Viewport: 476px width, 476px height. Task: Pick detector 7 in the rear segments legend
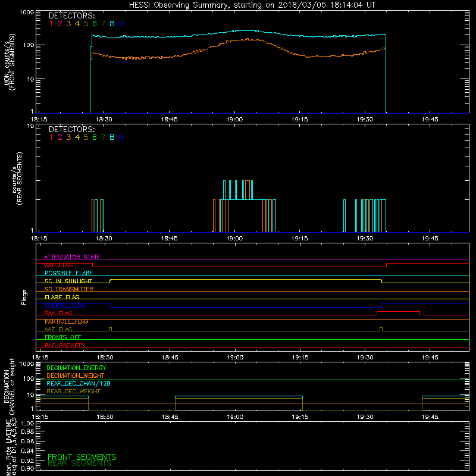103,137
